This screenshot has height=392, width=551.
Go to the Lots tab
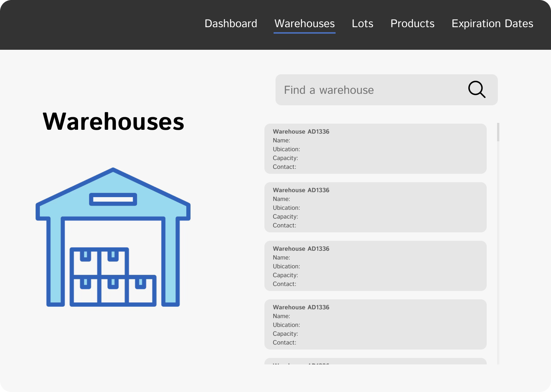point(362,24)
